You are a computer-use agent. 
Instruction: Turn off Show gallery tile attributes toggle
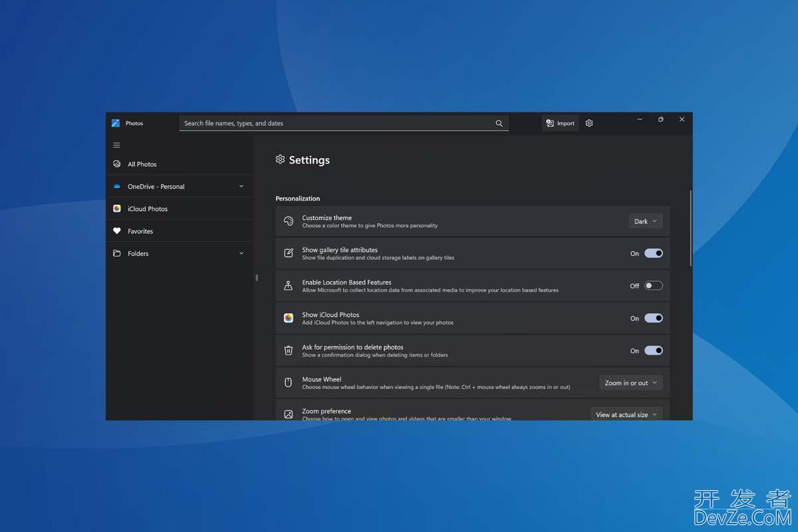pyautogui.click(x=653, y=253)
